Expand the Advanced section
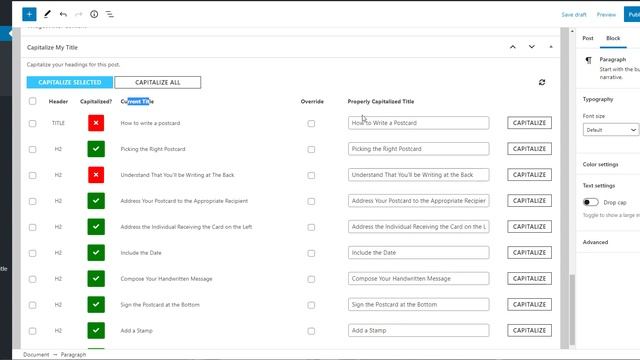The width and height of the screenshot is (640, 360). (x=596, y=242)
